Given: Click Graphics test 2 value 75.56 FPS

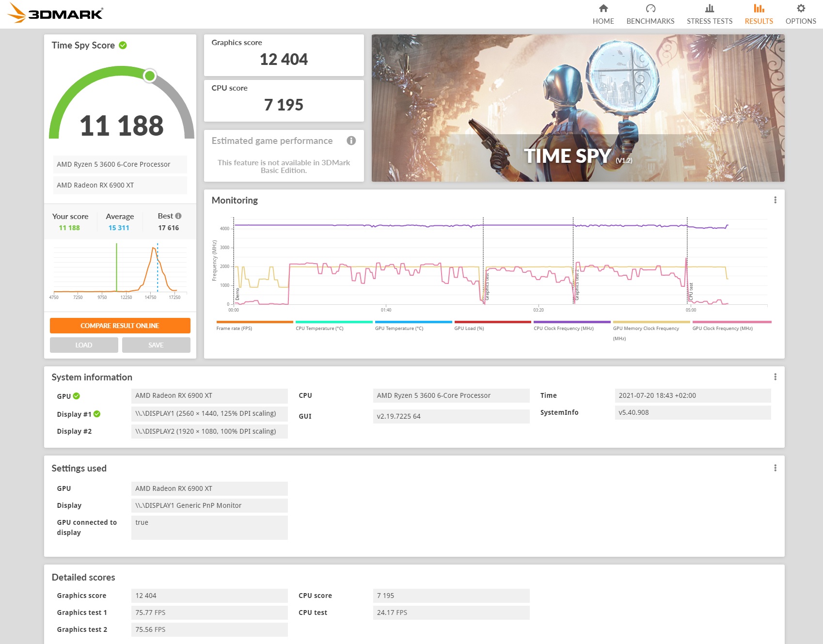Looking at the screenshot, I should [x=209, y=629].
